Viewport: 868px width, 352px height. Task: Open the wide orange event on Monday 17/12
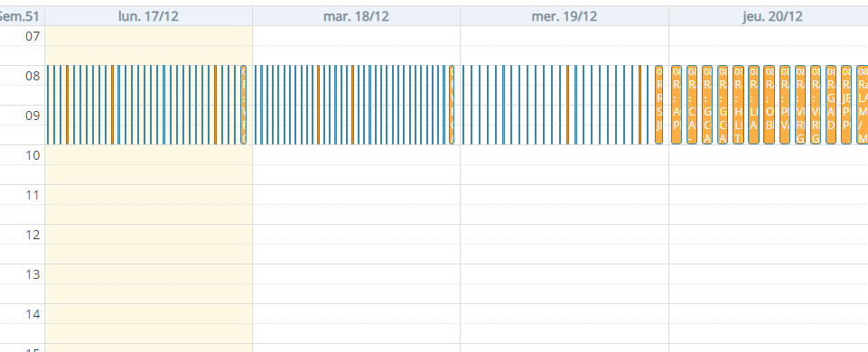click(244, 105)
